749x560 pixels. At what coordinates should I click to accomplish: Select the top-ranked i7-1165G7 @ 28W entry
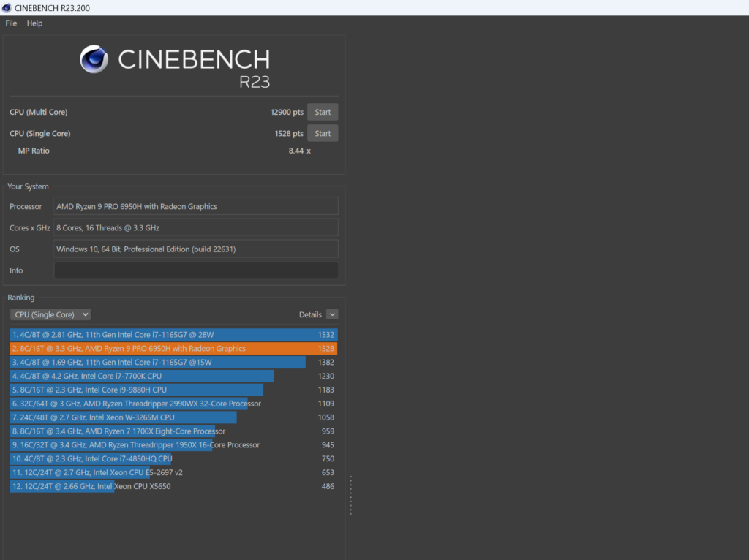click(173, 335)
